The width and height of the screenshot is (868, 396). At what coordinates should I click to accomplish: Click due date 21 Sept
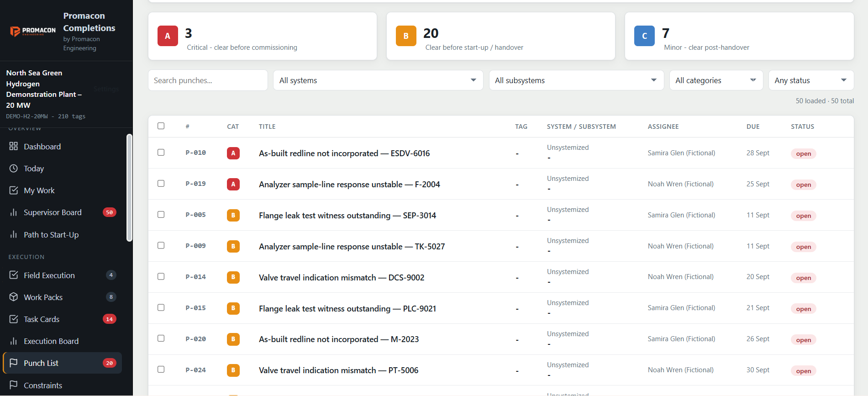click(758, 308)
